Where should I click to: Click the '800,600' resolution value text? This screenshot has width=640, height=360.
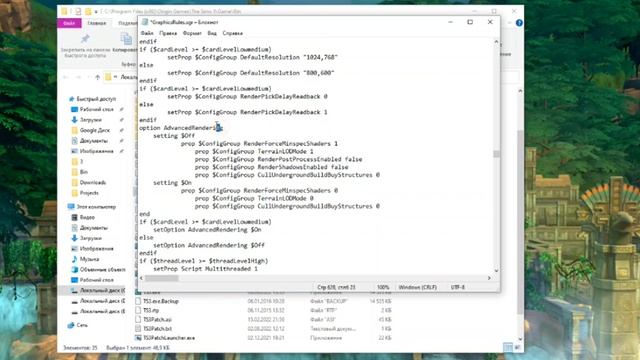(319, 73)
